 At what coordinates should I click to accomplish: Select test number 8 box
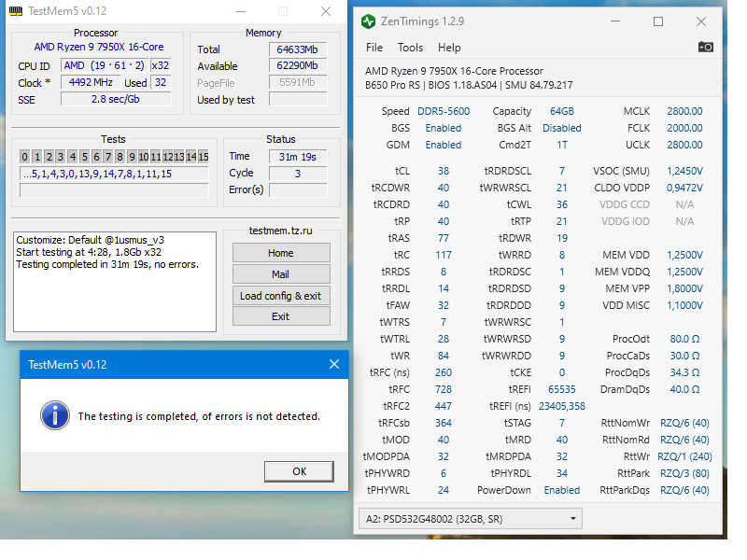pos(120,157)
